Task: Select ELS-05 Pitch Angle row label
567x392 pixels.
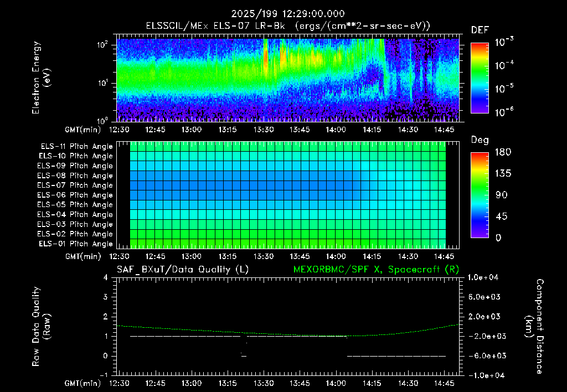Action: click(x=75, y=205)
